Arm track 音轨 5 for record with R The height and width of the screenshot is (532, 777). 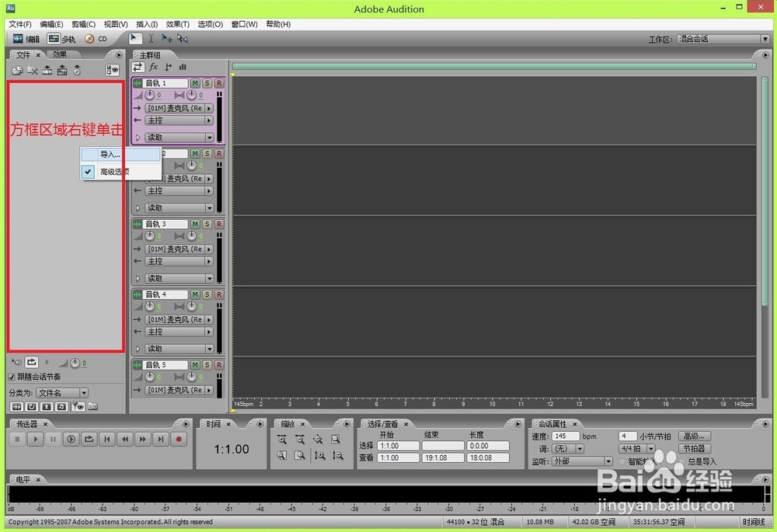tap(219, 364)
